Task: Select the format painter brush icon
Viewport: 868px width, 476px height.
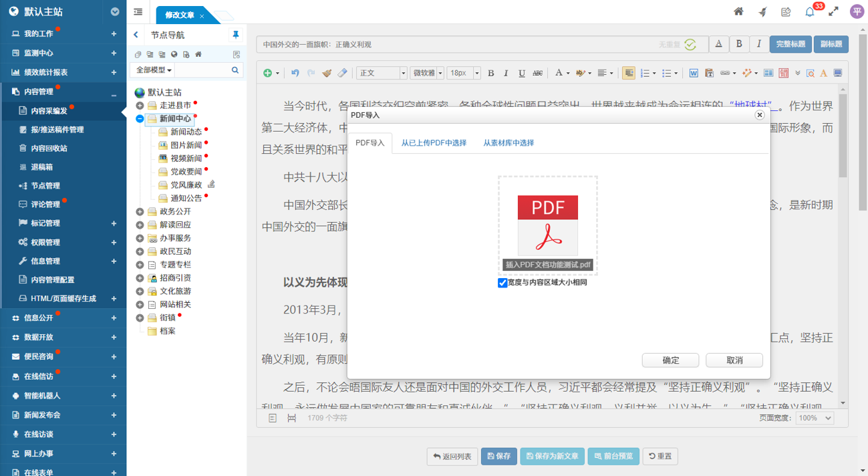Action: point(327,74)
